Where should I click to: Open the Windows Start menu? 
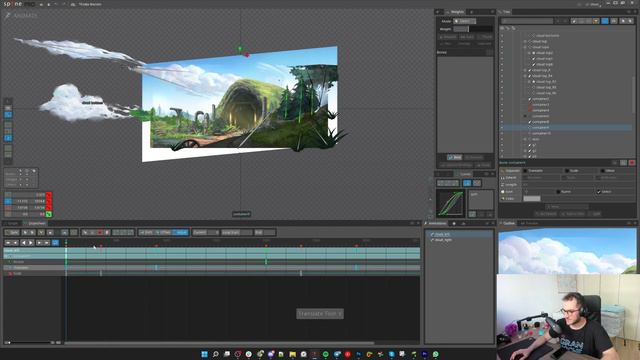click(x=204, y=354)
